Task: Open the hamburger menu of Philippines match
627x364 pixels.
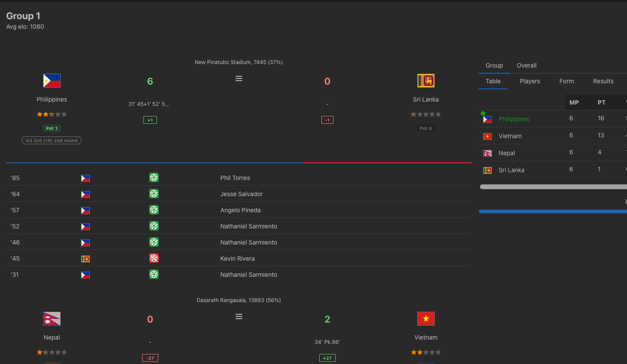Action: click(x=239, y=78)
